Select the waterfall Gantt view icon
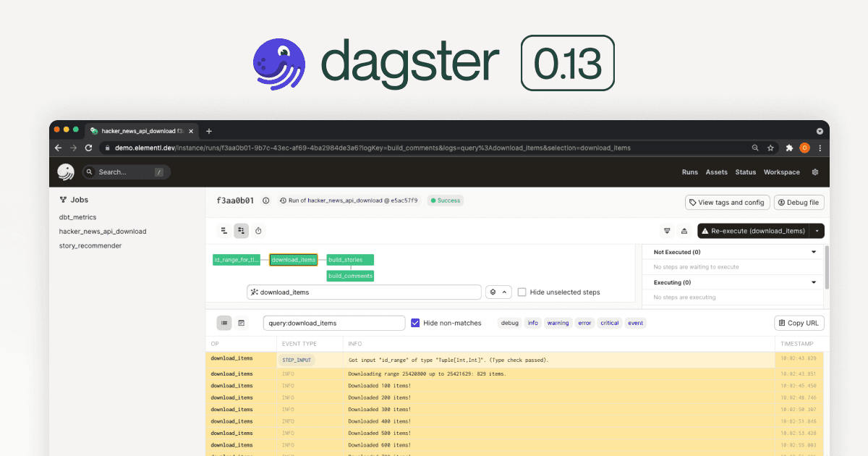The height and width of the screenshot is (456, 868). point(241,231)
